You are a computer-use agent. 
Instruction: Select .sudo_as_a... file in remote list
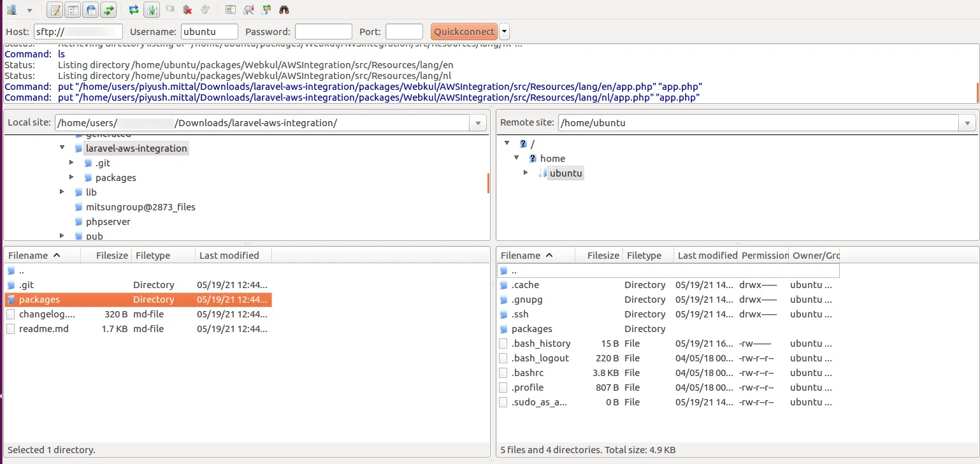pyautogui.click(x=668, y=402)
